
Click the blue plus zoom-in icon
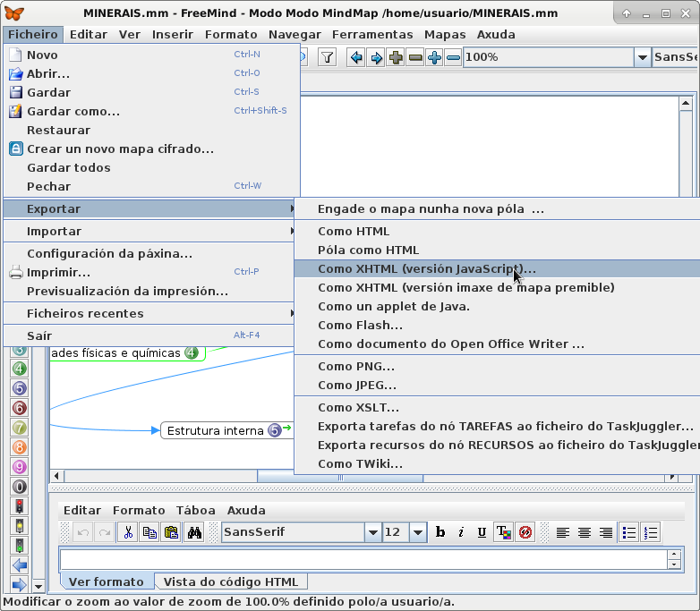(434, 57)
